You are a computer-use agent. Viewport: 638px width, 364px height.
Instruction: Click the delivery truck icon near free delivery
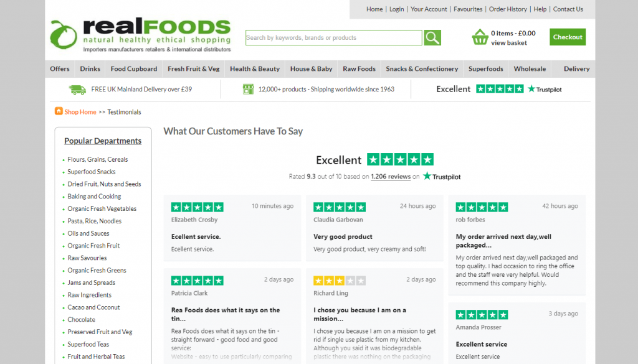(77, 89)
